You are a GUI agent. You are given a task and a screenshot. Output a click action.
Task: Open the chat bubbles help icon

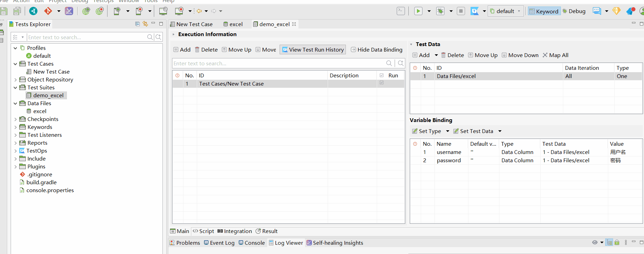tap(597, 11)
